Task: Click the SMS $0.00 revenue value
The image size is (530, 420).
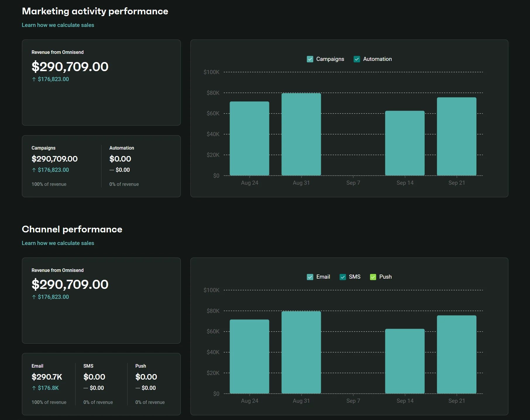Action: pos(94,377)
